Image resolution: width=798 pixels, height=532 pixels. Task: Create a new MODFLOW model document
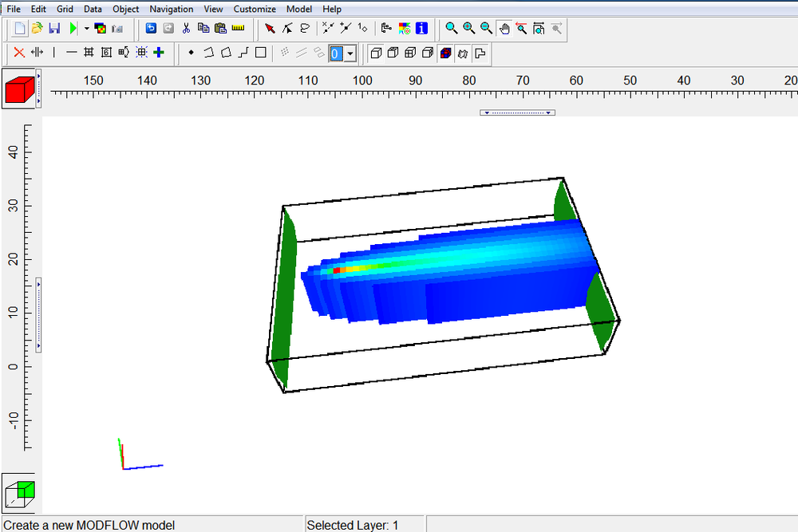pyautogui.click(x=18, y=28)
